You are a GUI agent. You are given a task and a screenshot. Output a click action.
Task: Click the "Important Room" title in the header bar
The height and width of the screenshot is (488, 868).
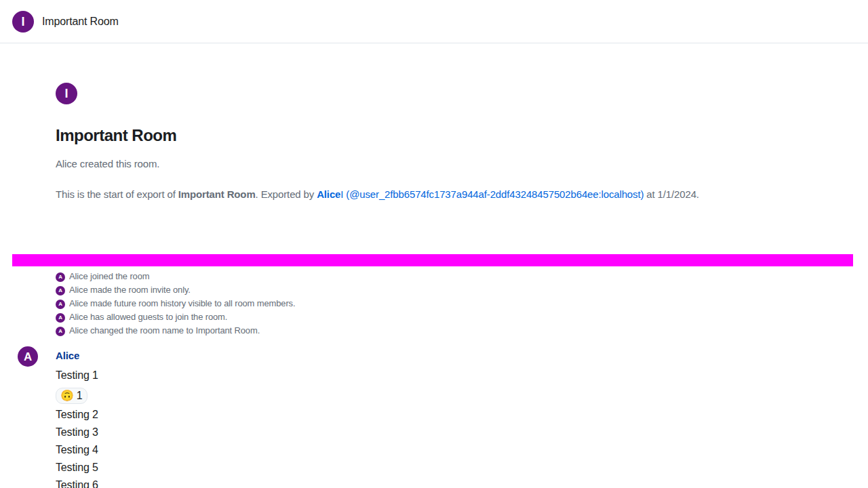[x=80, y=22]
